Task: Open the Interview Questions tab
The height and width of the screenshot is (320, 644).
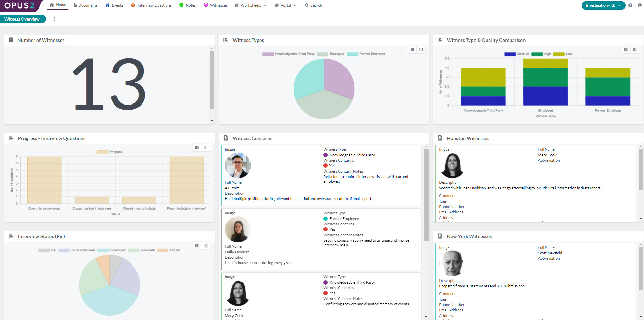Action: pyautogui.click(x=151, y=5)
